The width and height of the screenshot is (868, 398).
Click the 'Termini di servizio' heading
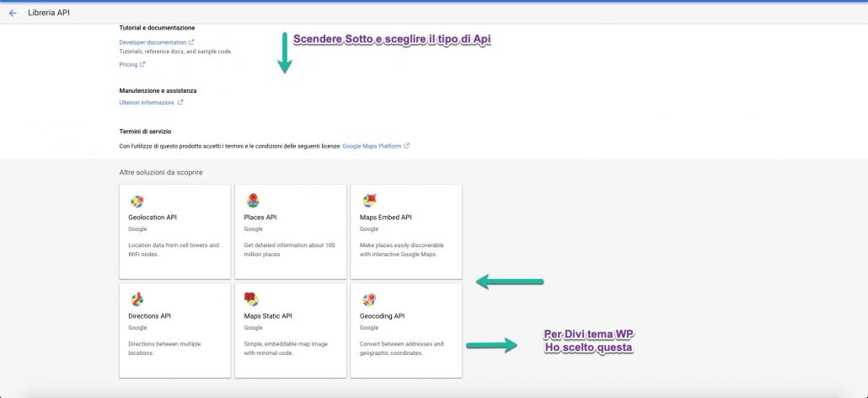coord(145,132)
